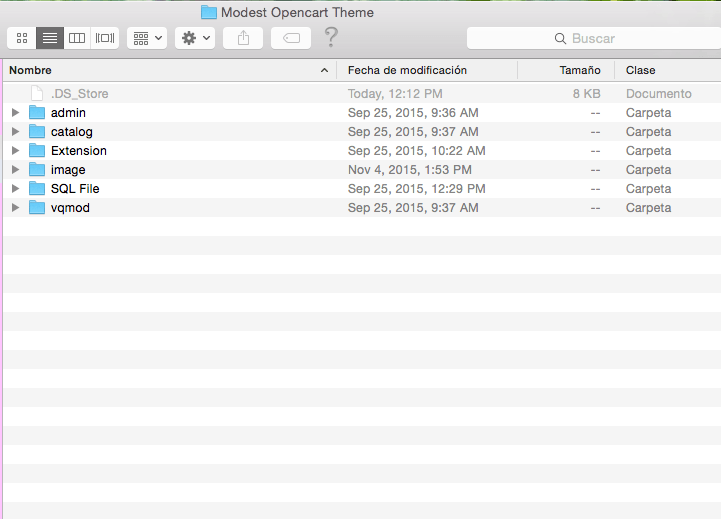This screenshot has width=721, height=519.
Task: Select the vqmod row name
Action: (70, 208)
